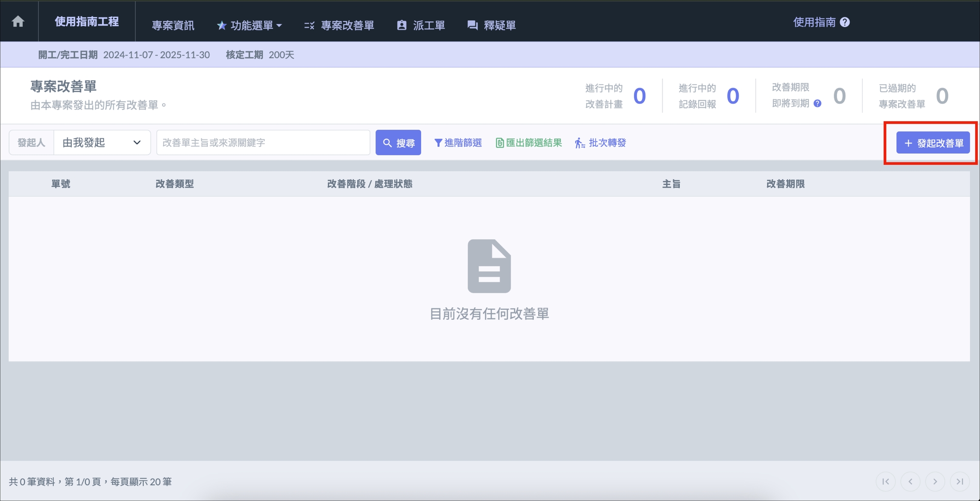
Task: Click the info icon next to 即將到期
Action: pos(817,103)
